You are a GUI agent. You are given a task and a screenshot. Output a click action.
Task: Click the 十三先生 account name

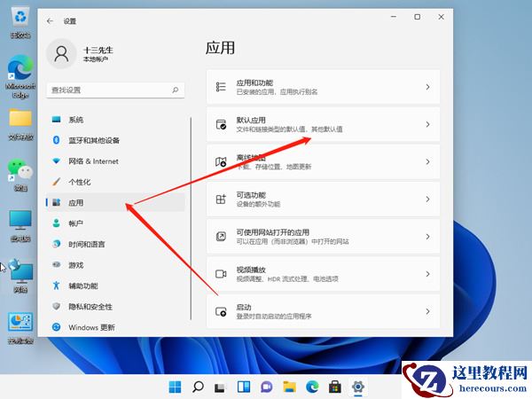pyautogui.click(x=98, y=50)
